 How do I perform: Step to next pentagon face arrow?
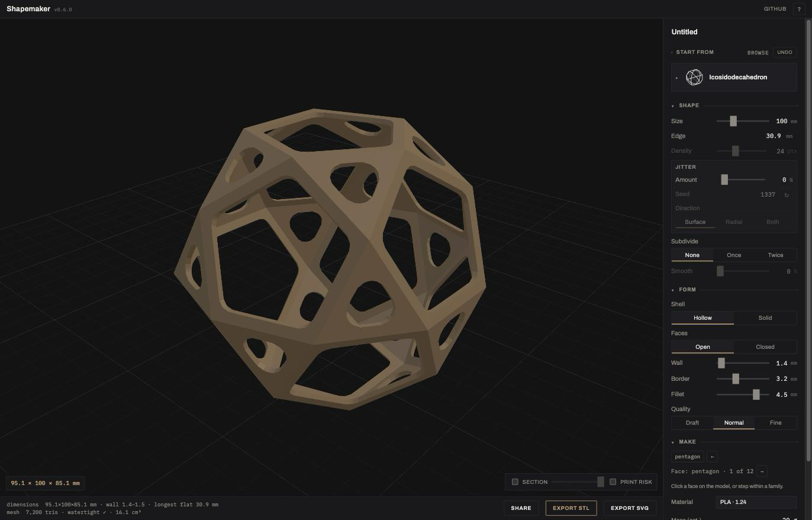(x=762, y=471)
